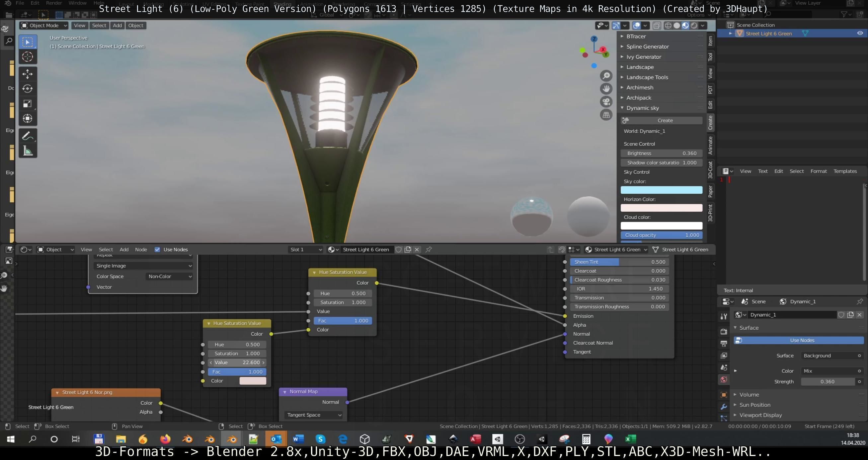Image resolution: width=868 pixels, height=460 pixels.
Task: Collapse the Dynamic sky panel
Action: tap(642, 108)
